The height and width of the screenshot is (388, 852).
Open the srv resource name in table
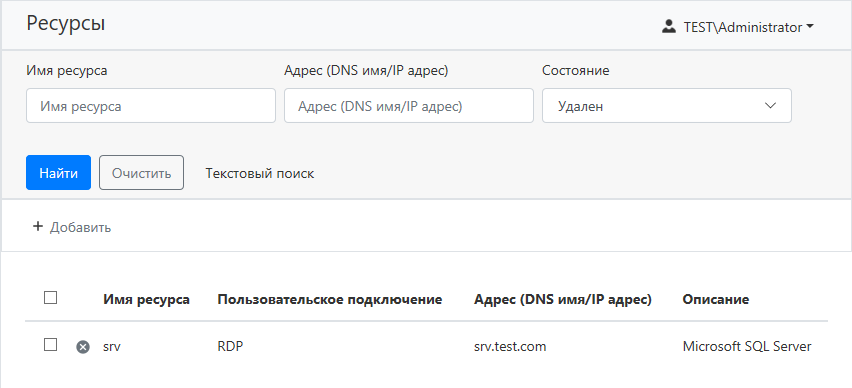112,346
